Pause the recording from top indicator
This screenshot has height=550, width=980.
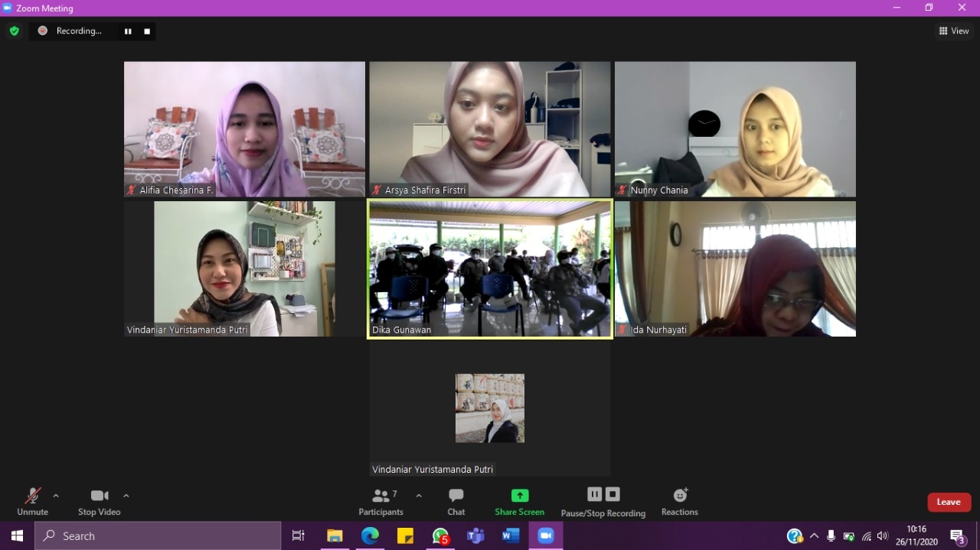point(128,31)
